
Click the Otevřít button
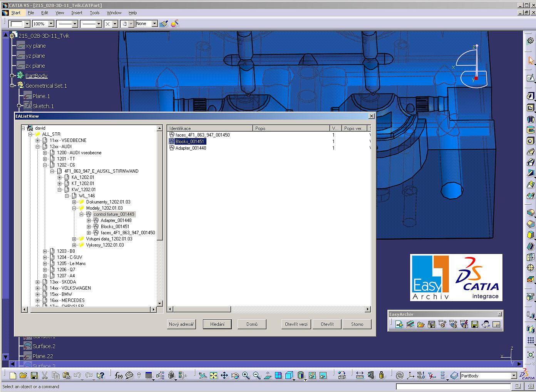click(x=327, y=324)
